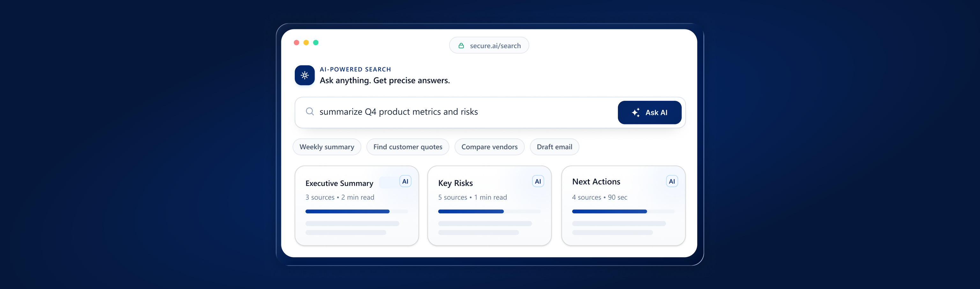The image size is (980, 289).
Task: Select the Weekly summary suggestion chip
Action: 326,147
